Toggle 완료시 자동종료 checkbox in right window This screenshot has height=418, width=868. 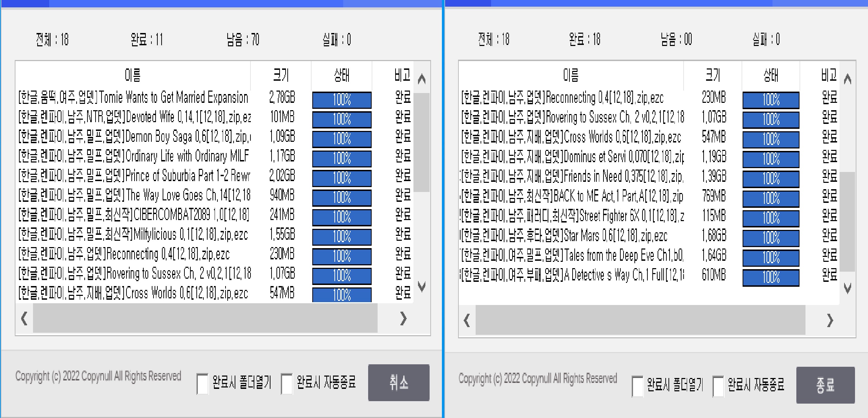718,386
